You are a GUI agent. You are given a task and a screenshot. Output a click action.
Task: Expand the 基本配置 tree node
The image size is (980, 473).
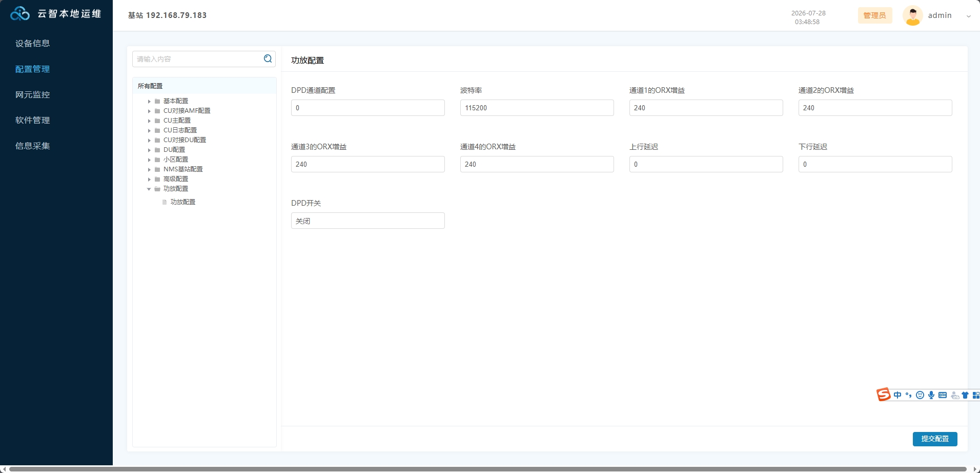click(x=149, y=101)
